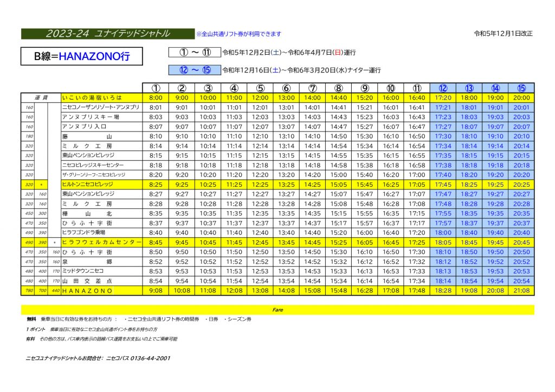
Task: Select the 13:35 time in 樺山北 row
Action: coord(286,213)
